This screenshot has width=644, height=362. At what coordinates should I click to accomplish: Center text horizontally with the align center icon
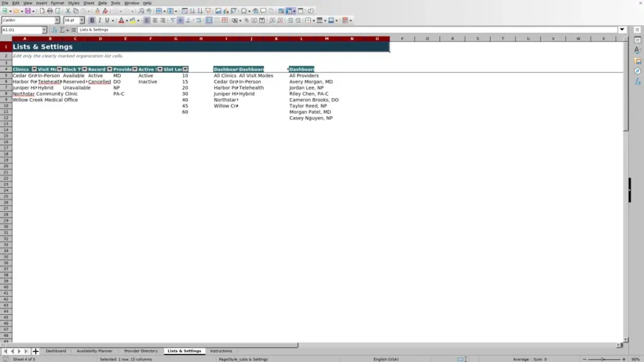pos(155,21)
